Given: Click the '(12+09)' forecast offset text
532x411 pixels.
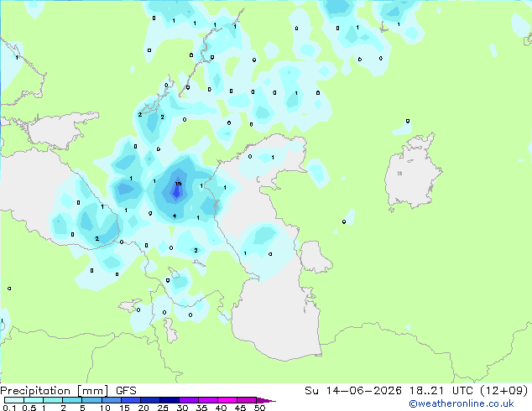Looking at the screenshot, I should 504,391.
